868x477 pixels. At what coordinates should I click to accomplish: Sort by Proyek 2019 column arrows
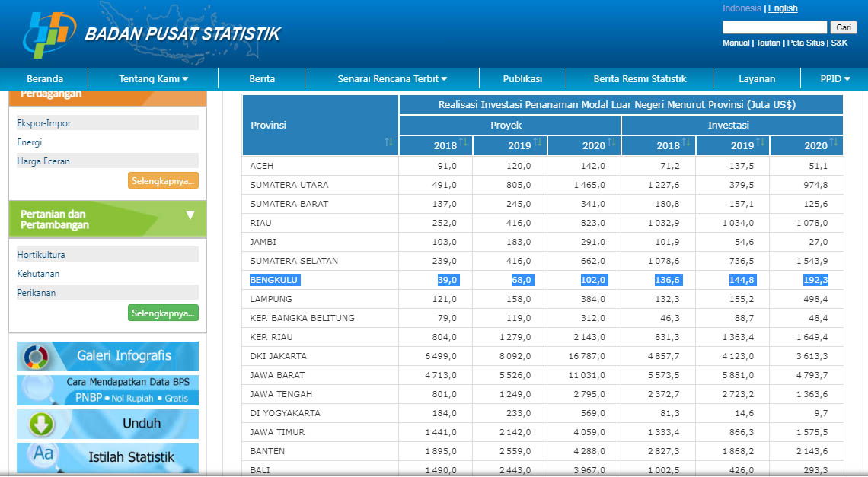(538, 142)
